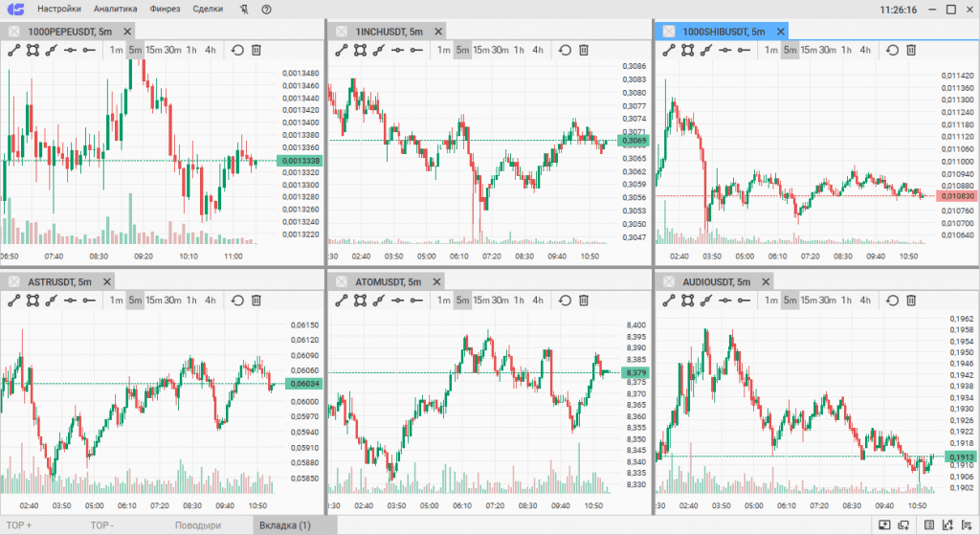980x535 pixels.
Task: Click the unpin icon in top menu bar
Action: click(245, 10)
